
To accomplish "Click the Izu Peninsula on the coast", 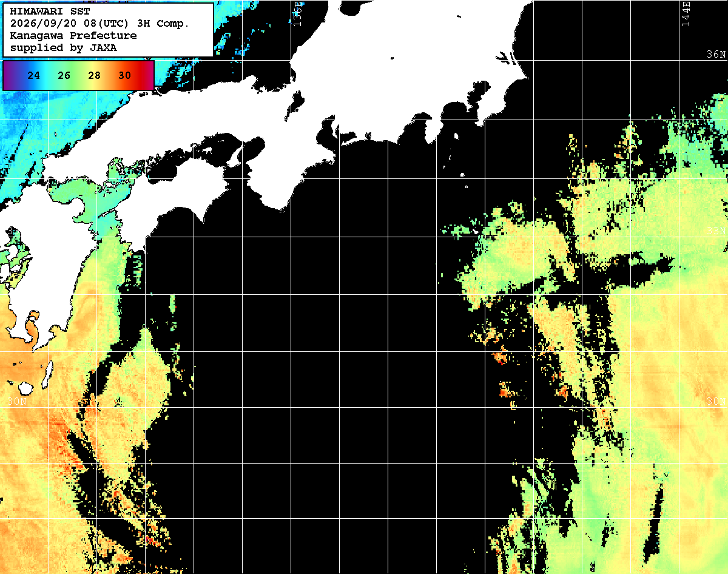I will click(433, 129).
